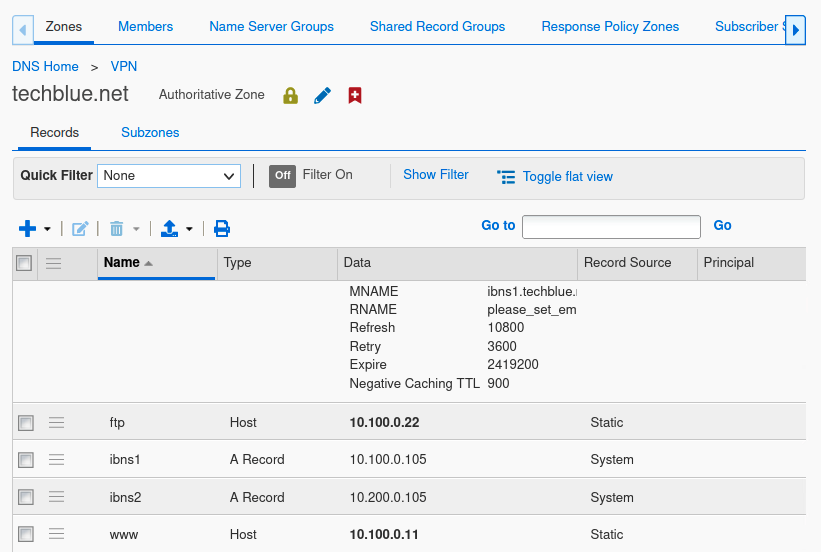Viewport: 821px width, 552px height.
Task: Expand the add record dropdown arrow
Action: coord(47,229)
